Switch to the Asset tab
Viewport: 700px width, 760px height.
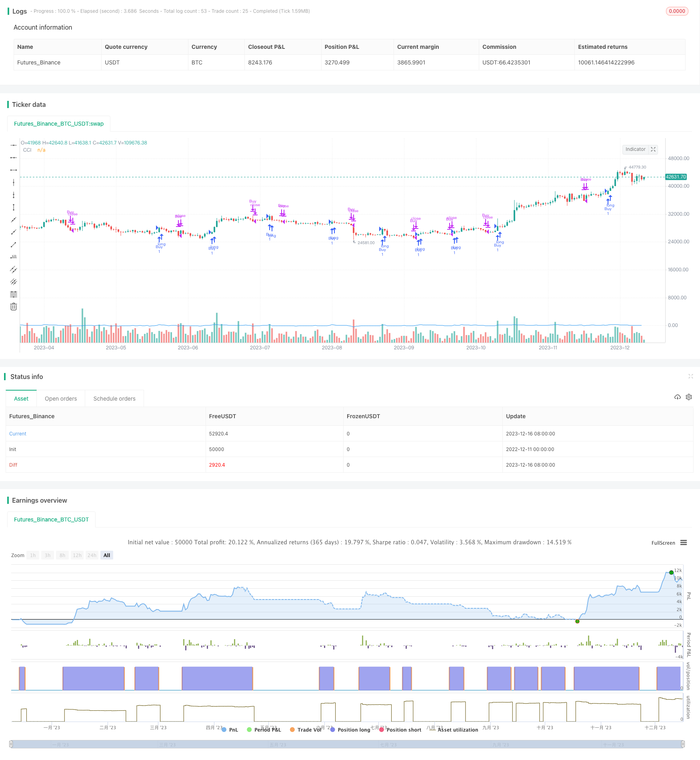[x=21, y=399]
